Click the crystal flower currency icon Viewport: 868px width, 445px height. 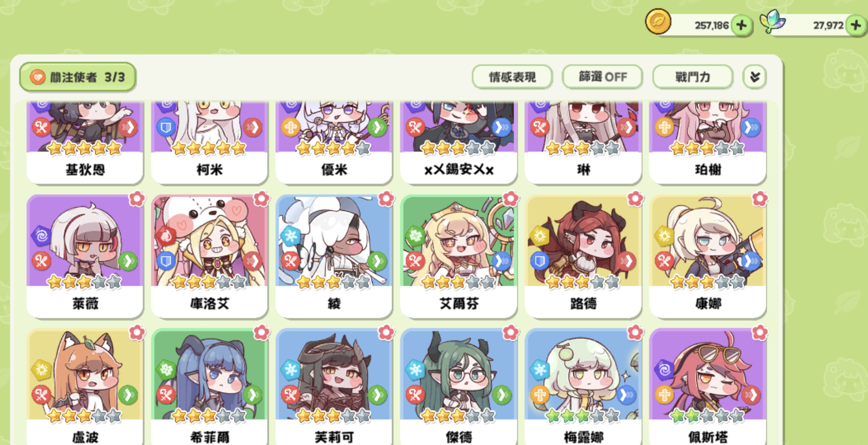coord(772,21)
